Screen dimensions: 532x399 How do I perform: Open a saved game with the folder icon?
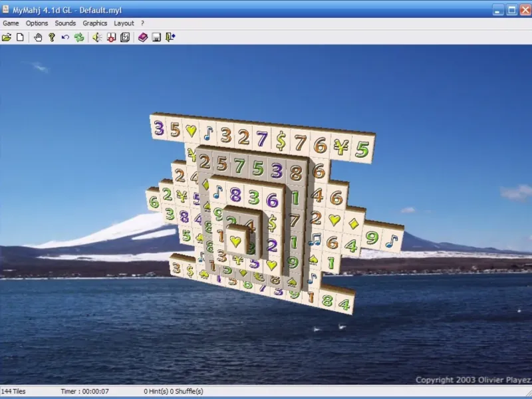click(7, 37)
